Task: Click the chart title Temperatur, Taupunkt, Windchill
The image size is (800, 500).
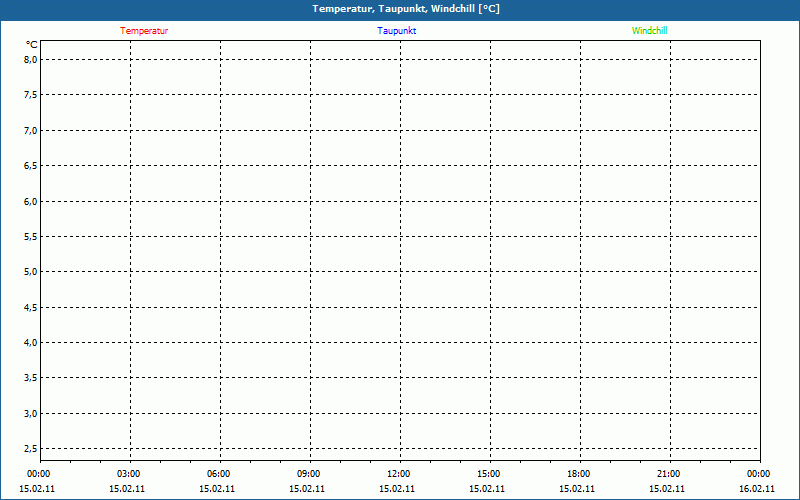Action: (x=406, y=9)
